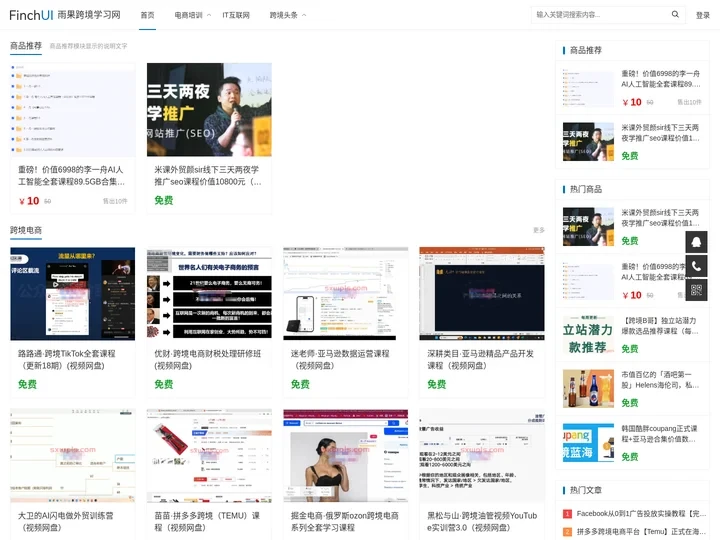The height and width of the screenshot is (540, 720).
Task: Click title 黑松与山·跨境油管视频YouTube
Action: tap(482, 521)
